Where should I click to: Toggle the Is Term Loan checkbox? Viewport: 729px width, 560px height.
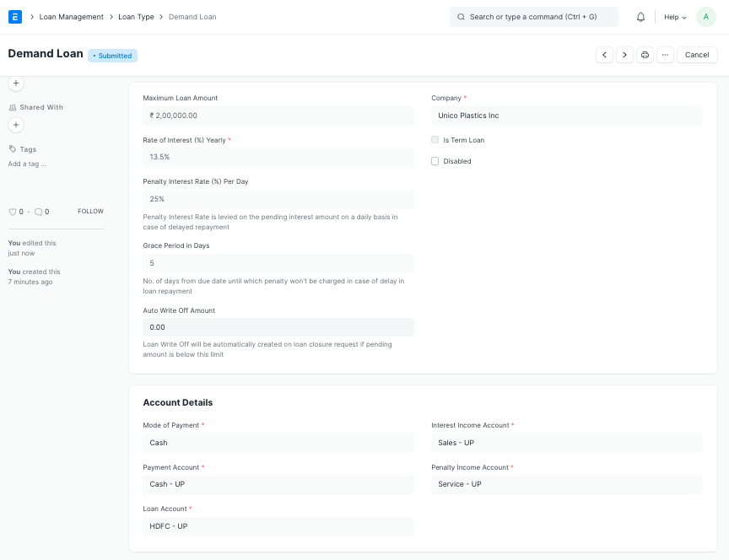[435, 140]
